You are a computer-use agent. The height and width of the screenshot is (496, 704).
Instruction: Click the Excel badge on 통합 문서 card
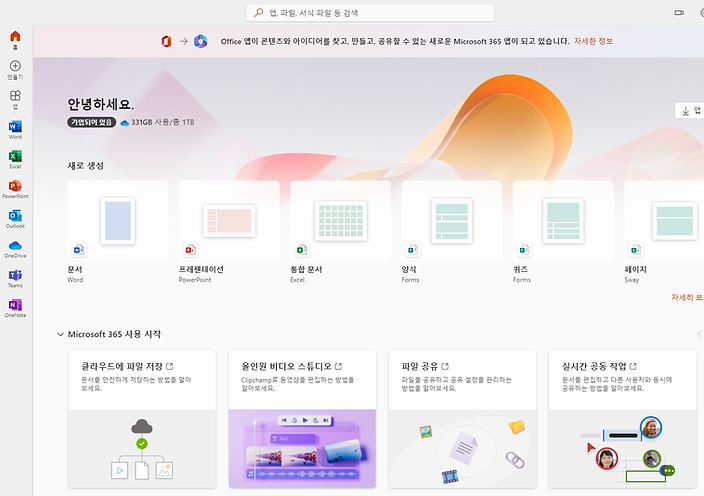point(302,250)
